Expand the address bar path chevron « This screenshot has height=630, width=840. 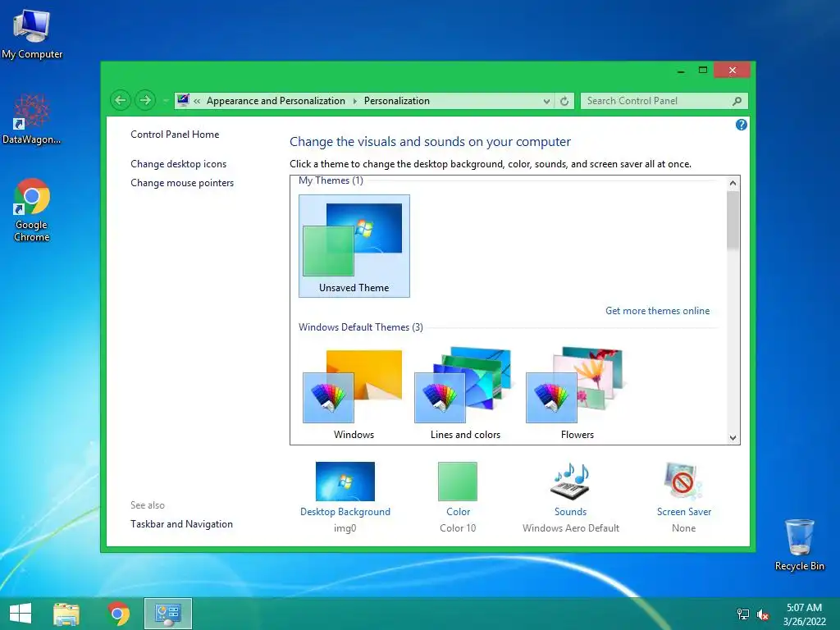click(x=197, y=101)
